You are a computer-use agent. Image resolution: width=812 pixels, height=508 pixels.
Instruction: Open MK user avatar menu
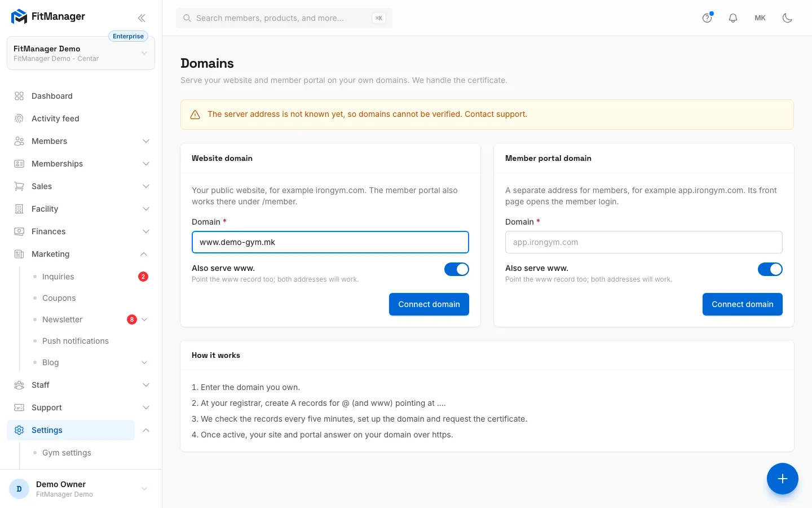760,18
